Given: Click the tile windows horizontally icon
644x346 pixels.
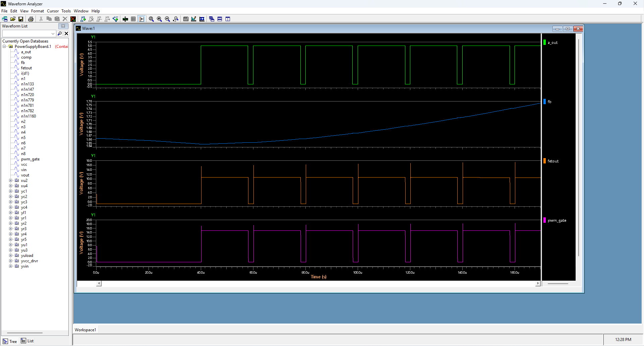Looking at the screenshot, I should tap(220, 19).
